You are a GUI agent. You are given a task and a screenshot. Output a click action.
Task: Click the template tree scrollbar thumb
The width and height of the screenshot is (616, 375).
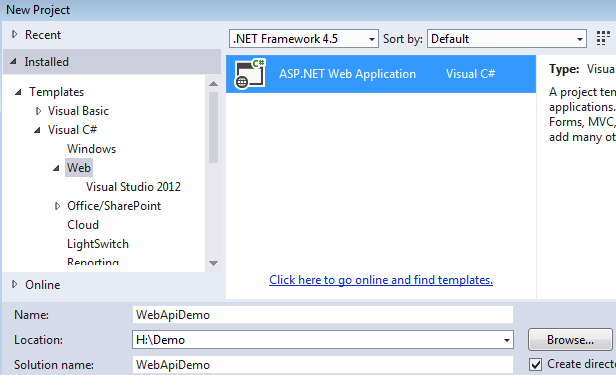tap(213, 127)
